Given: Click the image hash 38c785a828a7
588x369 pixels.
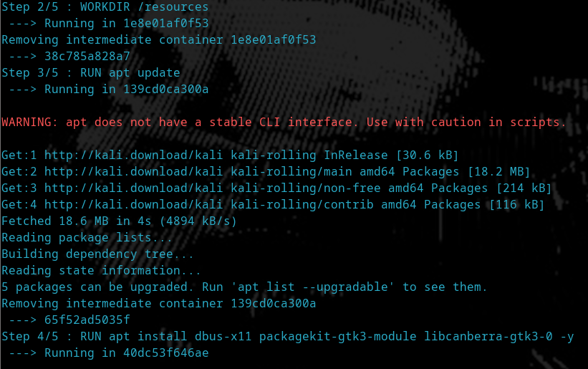Looking at the screenshot, I should coord(87,56).
